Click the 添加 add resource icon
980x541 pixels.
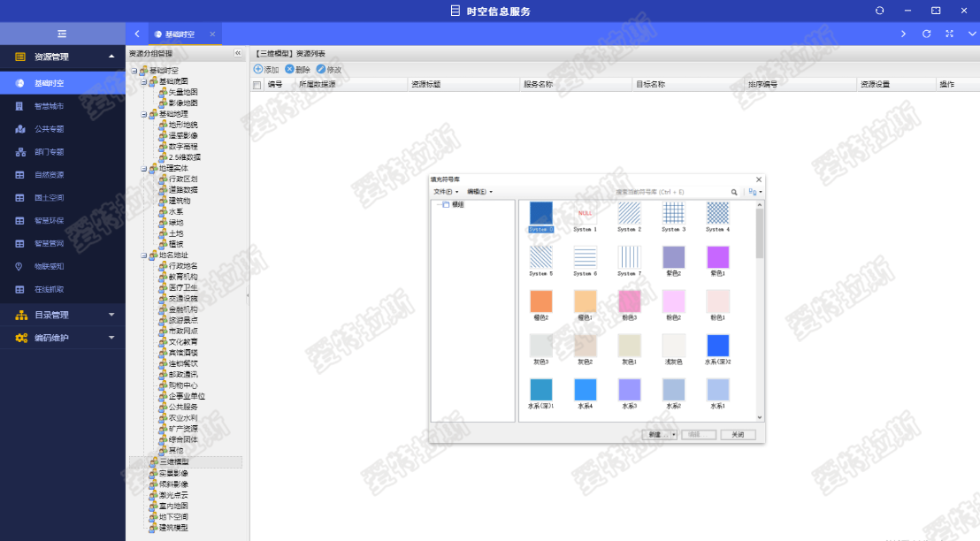(x=258, y=69)
